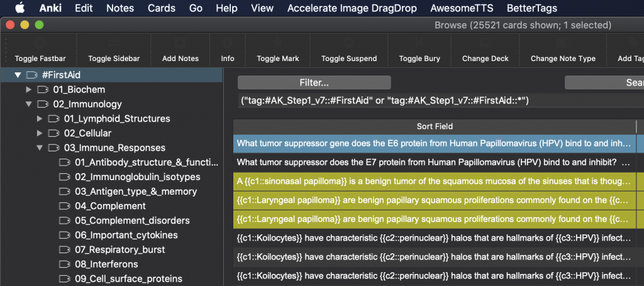The width and height of the screenshot is (644, 286).
Task: Select the yellow sinonasal papilloma card row
Action: (434, 181)
